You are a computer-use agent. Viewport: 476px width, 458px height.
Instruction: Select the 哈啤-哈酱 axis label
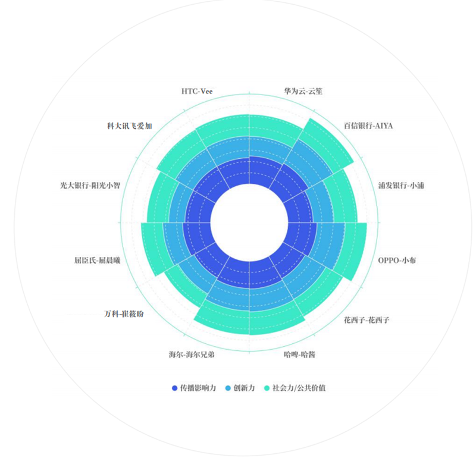point(299,354)
